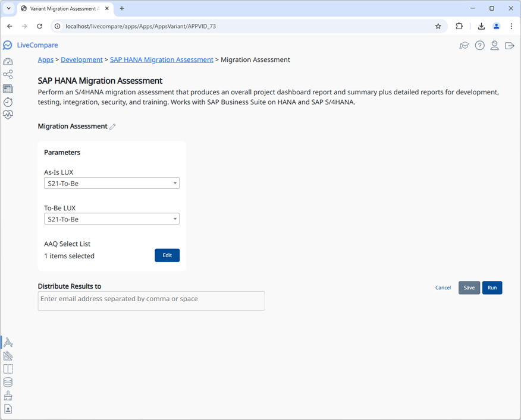
Task: Open the user profile icon in header
Action: (494, 46)
